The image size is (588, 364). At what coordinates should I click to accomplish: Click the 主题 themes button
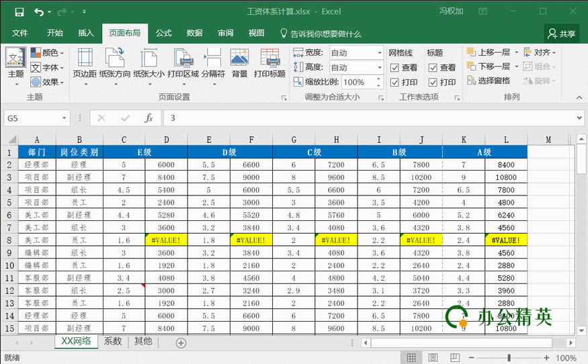coord(15,66)
